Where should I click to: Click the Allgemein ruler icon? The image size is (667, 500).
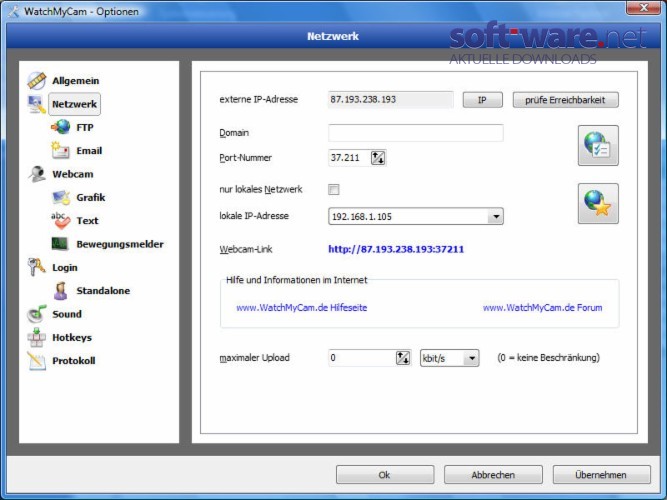[37, 80]
